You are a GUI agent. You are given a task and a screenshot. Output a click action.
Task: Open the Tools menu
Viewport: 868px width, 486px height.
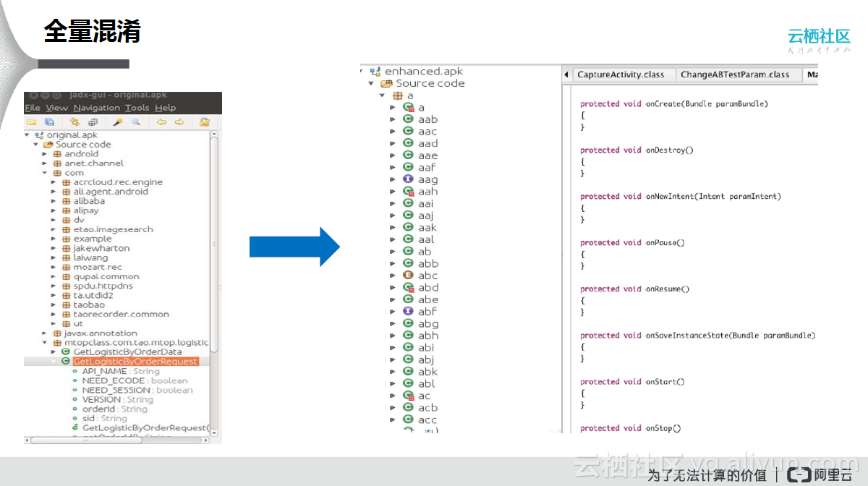click(137, 108)
